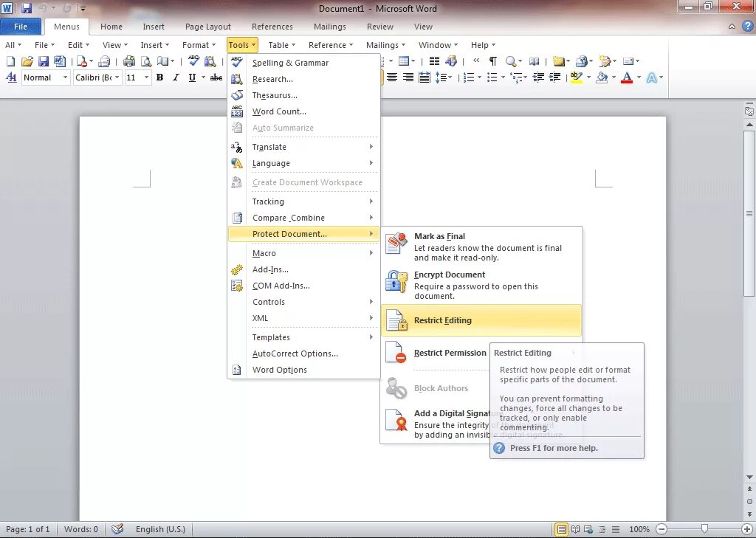The width and height of the screenshot is (756, 538).
Task: Open the Mailings ribbon tab
Action: [329, 27]
